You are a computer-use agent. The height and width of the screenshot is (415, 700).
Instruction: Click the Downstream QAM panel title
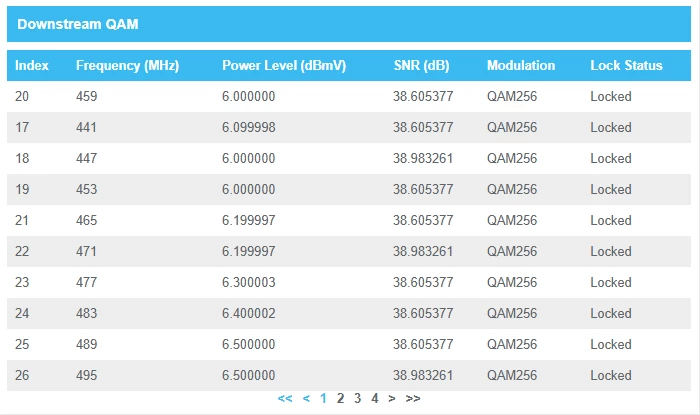tap(78, 24)
